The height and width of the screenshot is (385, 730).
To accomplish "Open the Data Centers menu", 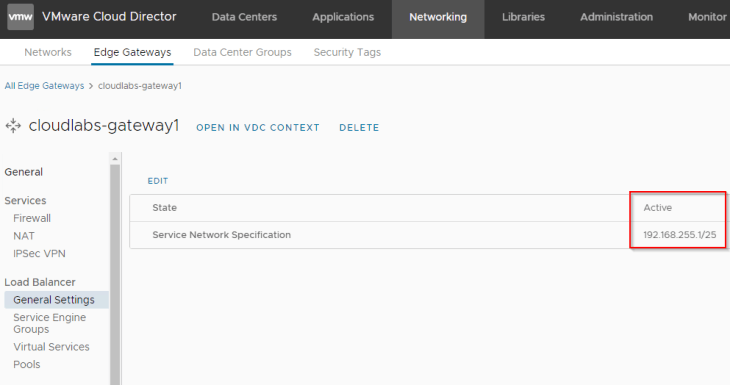I will 244,17.
